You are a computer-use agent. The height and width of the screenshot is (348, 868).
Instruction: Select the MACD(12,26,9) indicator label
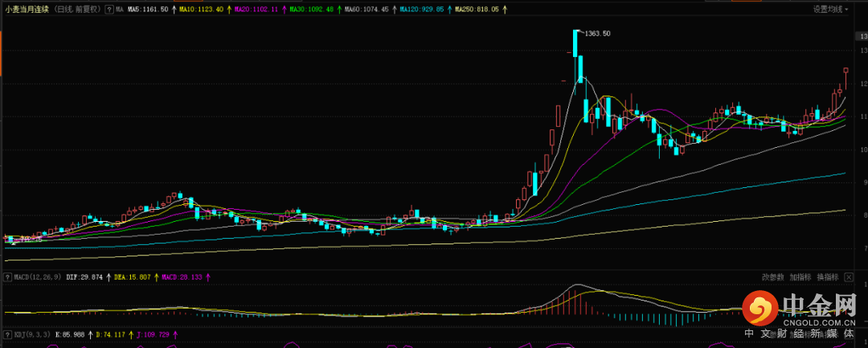37,277
